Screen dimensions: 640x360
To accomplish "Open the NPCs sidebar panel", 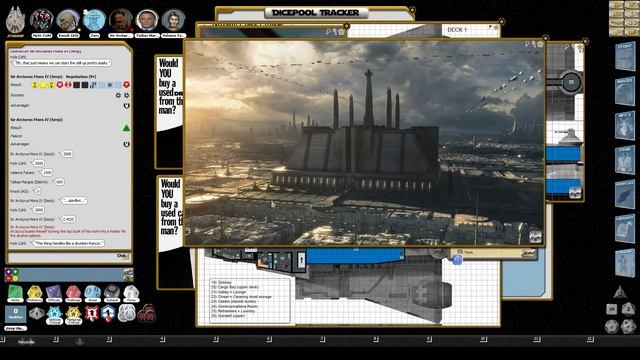I will point(625,126).
